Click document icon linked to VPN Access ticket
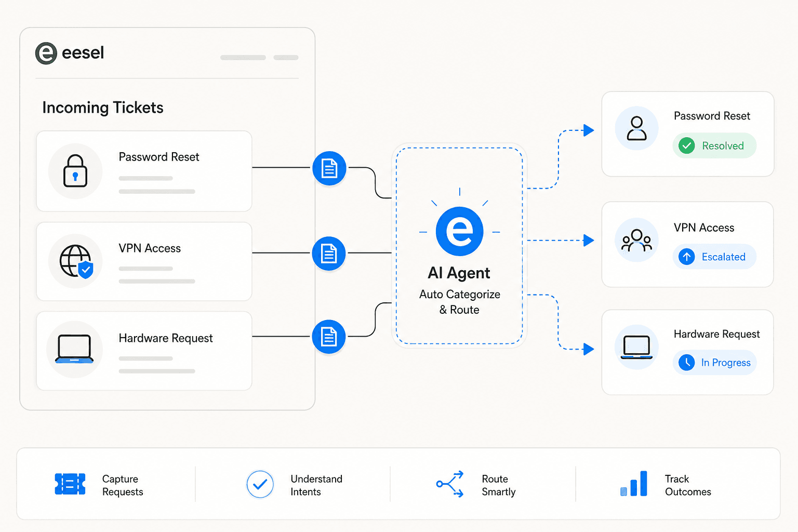 [329, 254]
